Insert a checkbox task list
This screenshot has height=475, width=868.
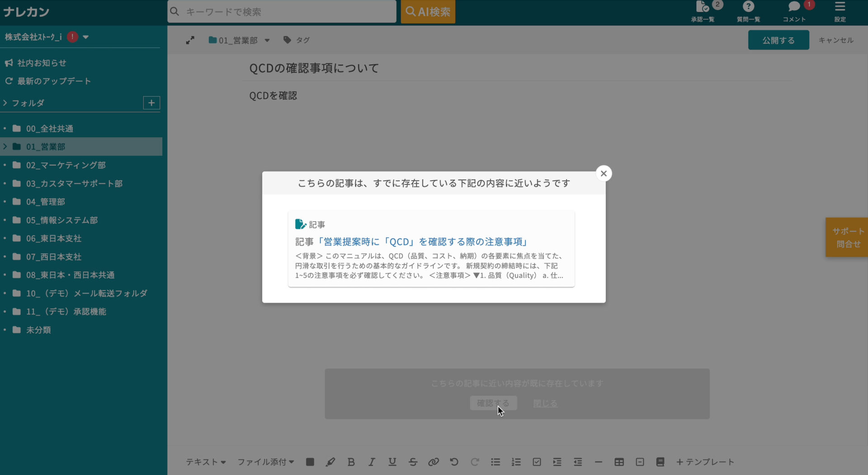click(536, 462)
